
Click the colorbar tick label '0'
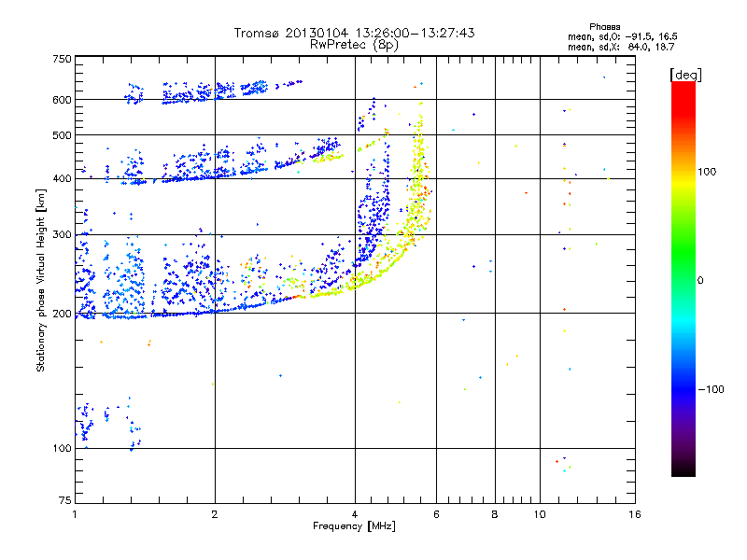pos(700,281)
